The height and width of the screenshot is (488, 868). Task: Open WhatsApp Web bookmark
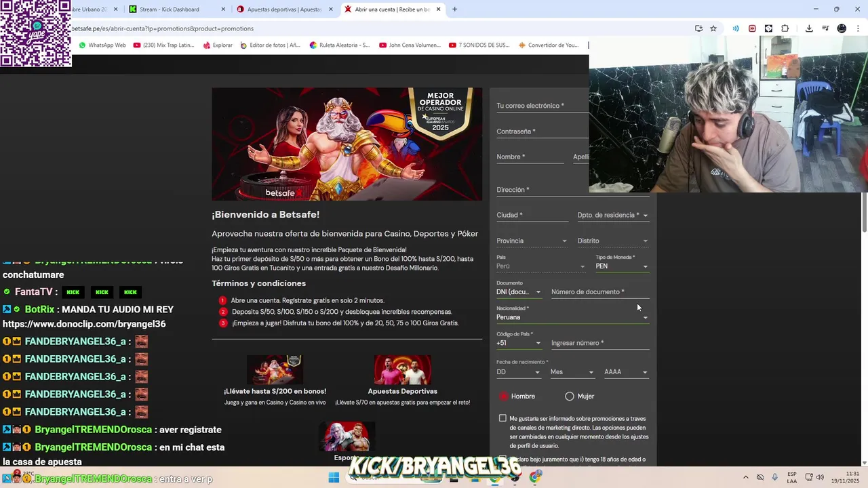pyautogui.click(x=102, y=45)
